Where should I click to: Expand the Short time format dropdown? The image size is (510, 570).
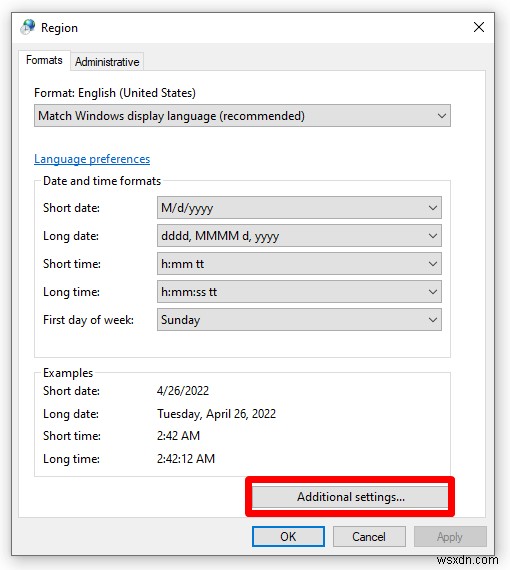click(299, 264)
